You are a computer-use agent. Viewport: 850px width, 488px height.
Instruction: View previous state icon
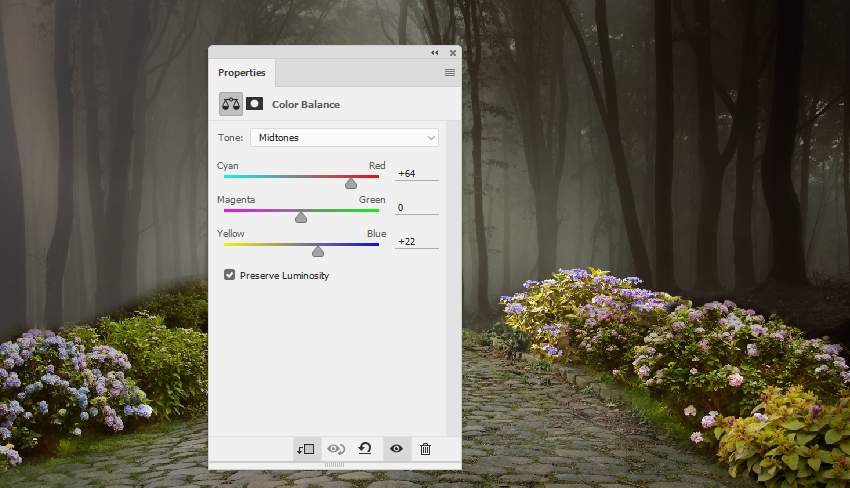(336, 449)
